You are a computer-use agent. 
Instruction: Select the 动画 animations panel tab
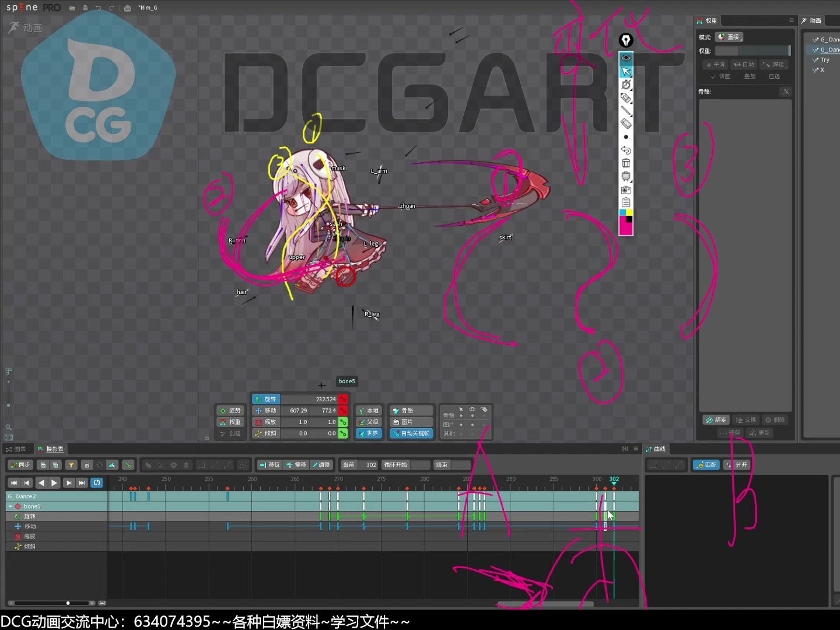point(811,20)
